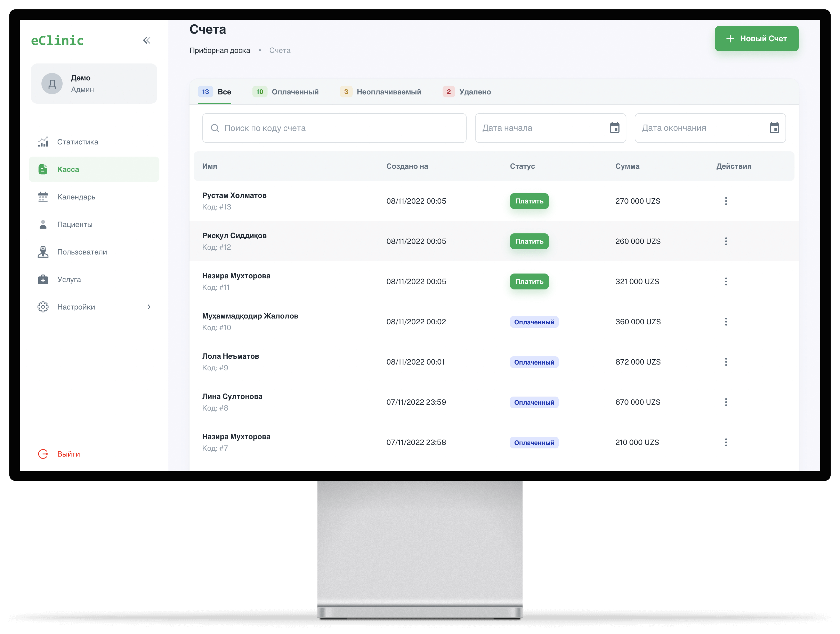The height and width of the screenshot is (634, 840).
Task: Switch to the Оплаченный tab
Action: 286,92
